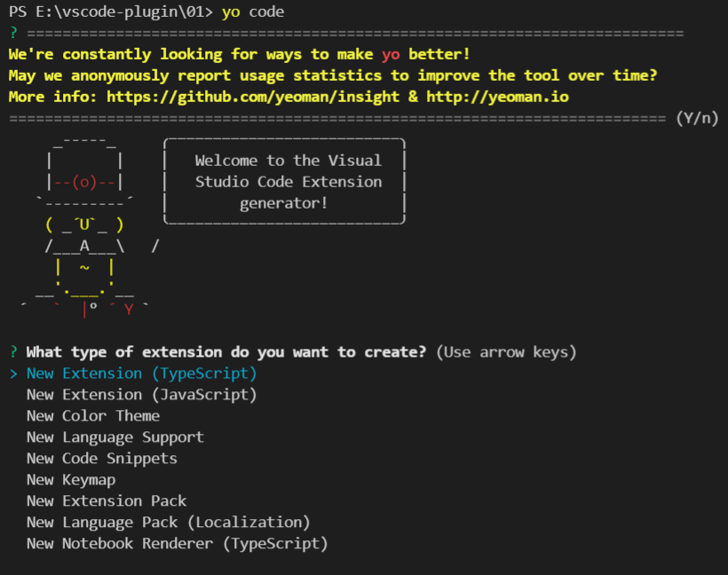Choose New Language Support option
Viewport: 728px width, 575px height.
[x=115, y=437]
